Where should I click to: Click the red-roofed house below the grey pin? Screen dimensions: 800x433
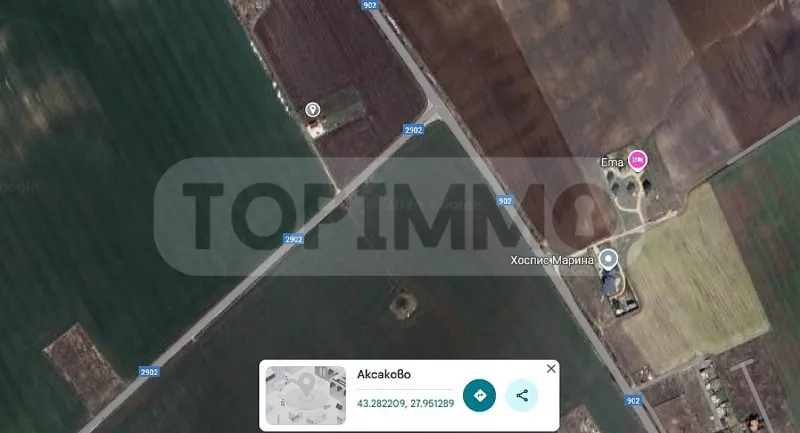(x=315, y=126)
